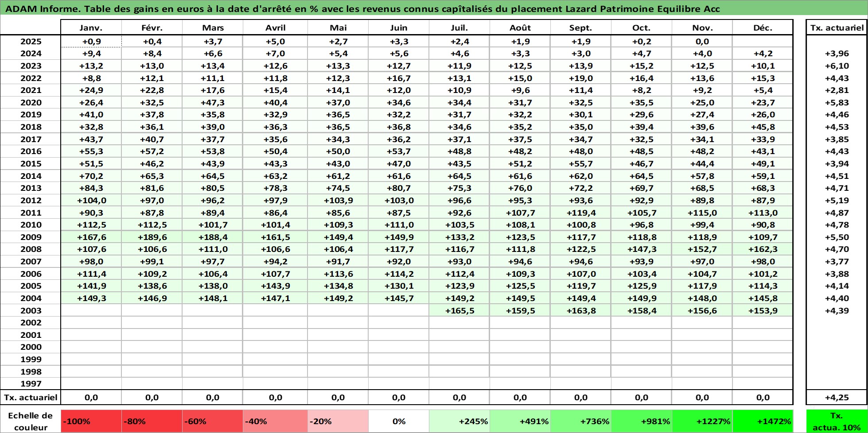Click the +6,10 actuarial rate for 2023
The width and height of the screenshot is (868, 433).
[x=837, y=66]
